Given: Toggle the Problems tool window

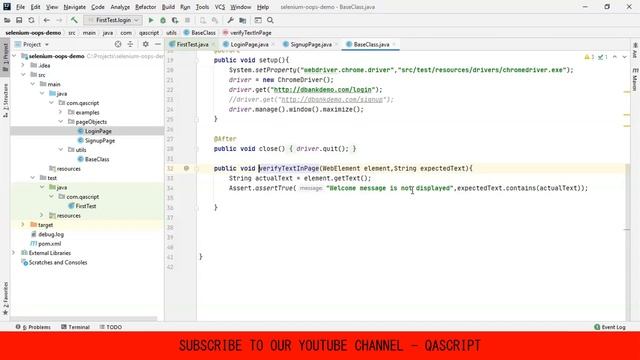Looking at the screenshot, I should 33,327.
